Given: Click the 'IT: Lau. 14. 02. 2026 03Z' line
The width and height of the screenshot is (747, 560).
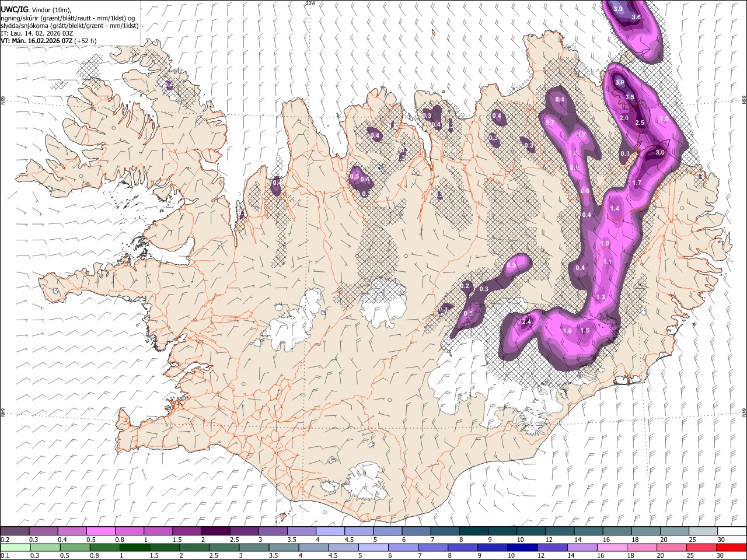Looking at the screenshot, I should tap(37, 33).
